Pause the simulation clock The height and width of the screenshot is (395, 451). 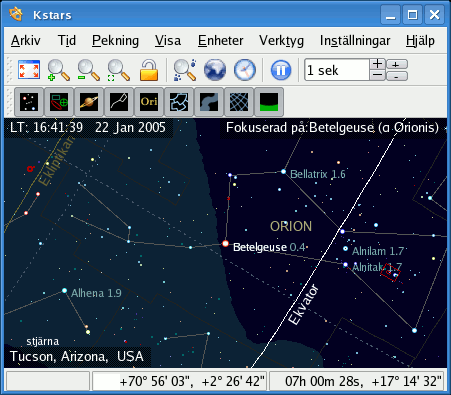point(281,70)
